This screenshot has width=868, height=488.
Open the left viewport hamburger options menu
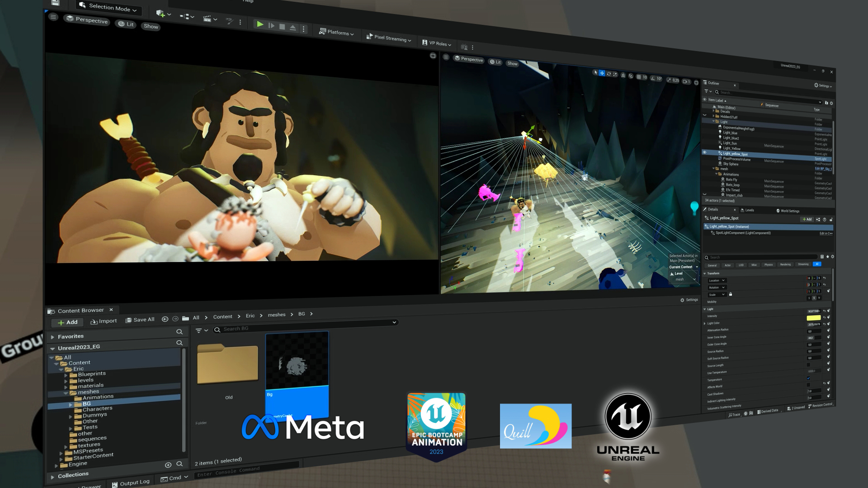pyautogui.click(x=53, y=17)
